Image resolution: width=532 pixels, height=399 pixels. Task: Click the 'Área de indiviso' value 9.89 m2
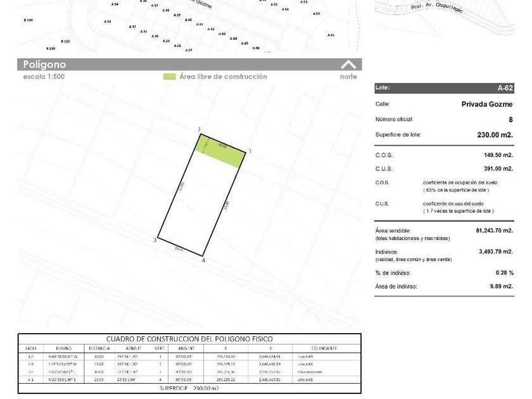(x=502, y=286)
